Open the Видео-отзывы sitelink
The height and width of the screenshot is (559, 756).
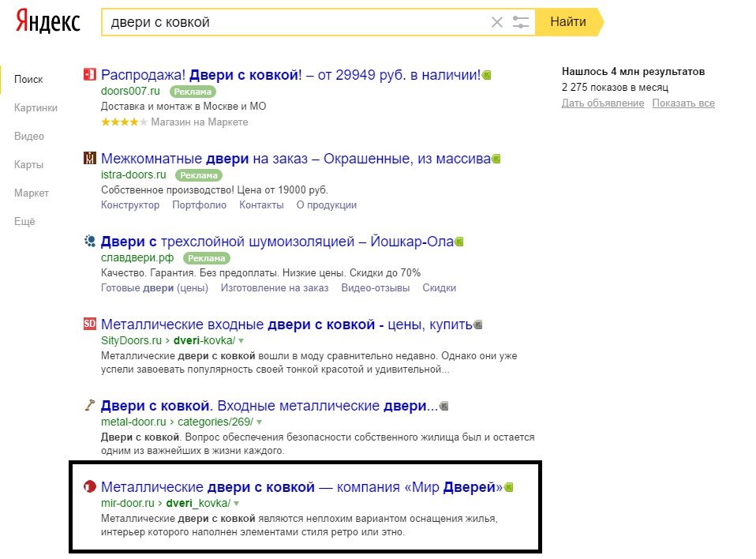376,288
